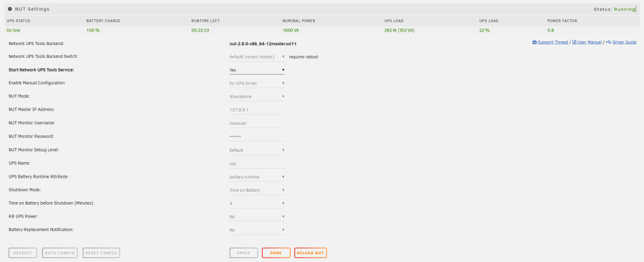Click the Support Thread icon
Viewport: 644px width, 262px height.
point(535,42)
